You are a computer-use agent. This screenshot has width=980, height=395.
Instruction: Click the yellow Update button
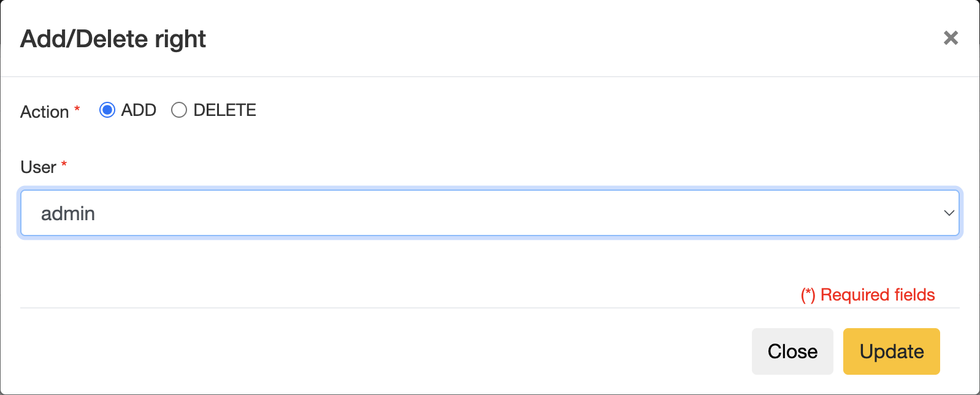[891, 351]
